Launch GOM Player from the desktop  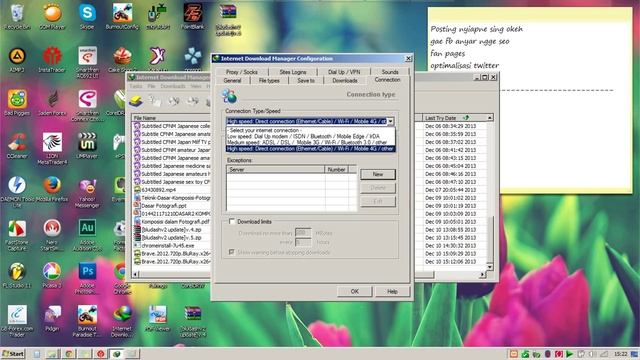tap(52, 16)
